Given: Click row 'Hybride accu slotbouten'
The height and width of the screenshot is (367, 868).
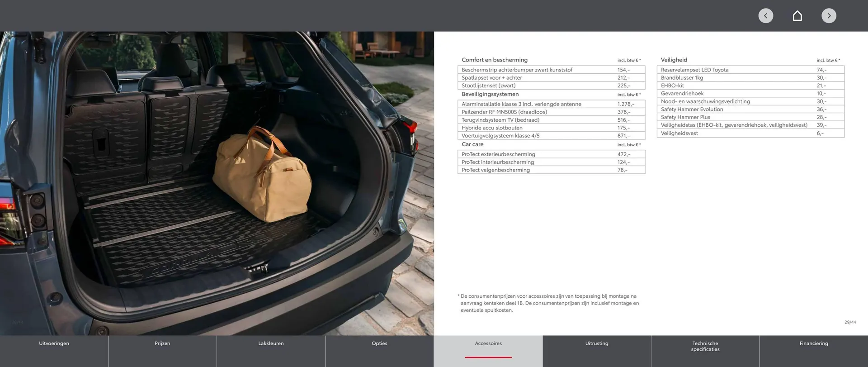Looking at the screenshot, I should pos(551,128).
